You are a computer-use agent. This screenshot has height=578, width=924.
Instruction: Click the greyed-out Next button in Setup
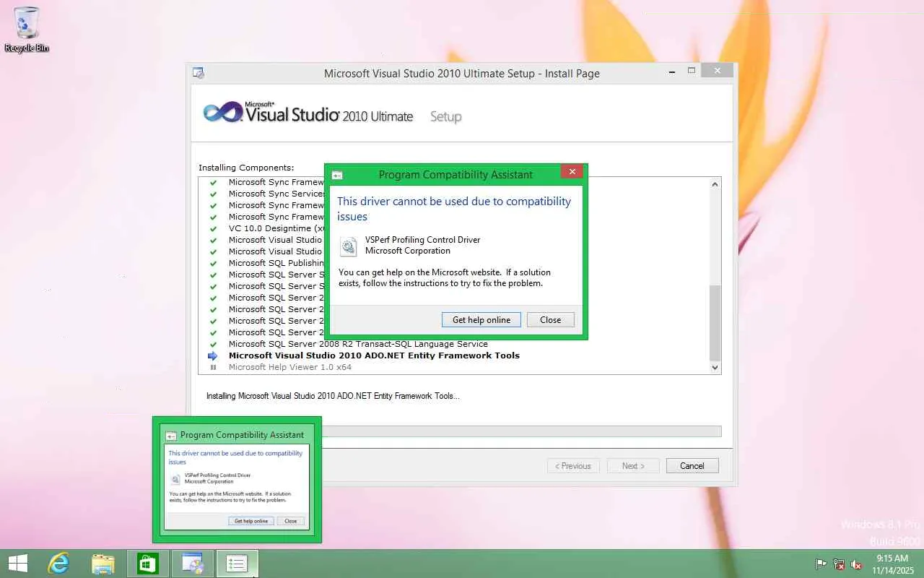[633, 466]
